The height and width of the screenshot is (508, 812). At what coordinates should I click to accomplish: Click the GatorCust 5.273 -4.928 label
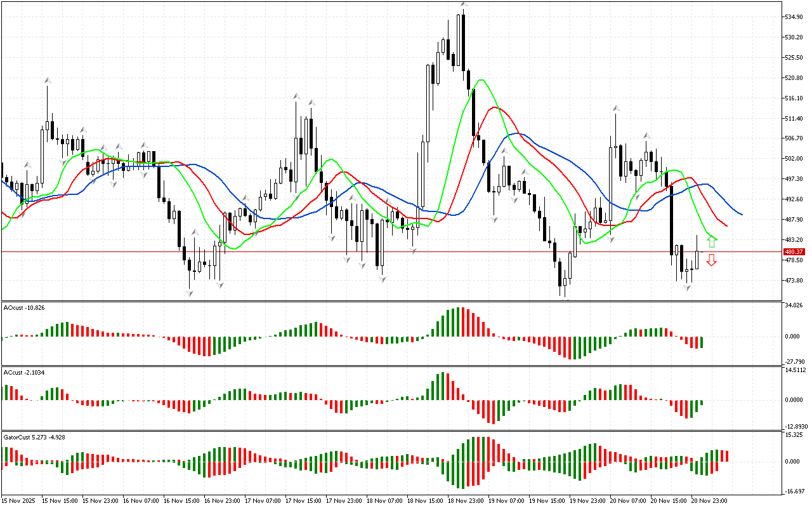click(x=34, y=437)
